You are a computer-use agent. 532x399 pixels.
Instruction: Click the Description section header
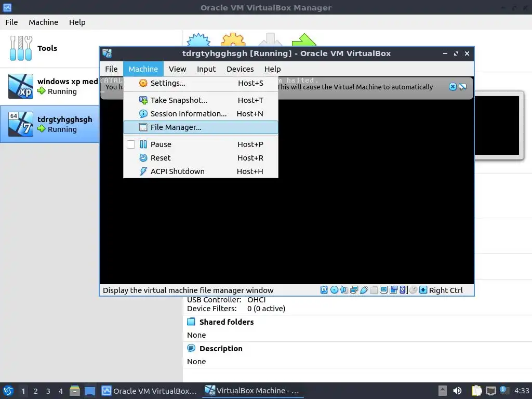pos(221,349)
